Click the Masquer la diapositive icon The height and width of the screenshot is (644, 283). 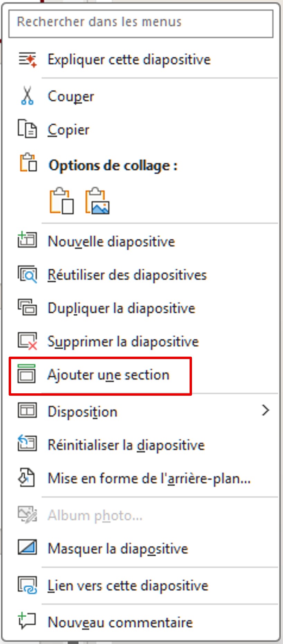coord(27,548)
